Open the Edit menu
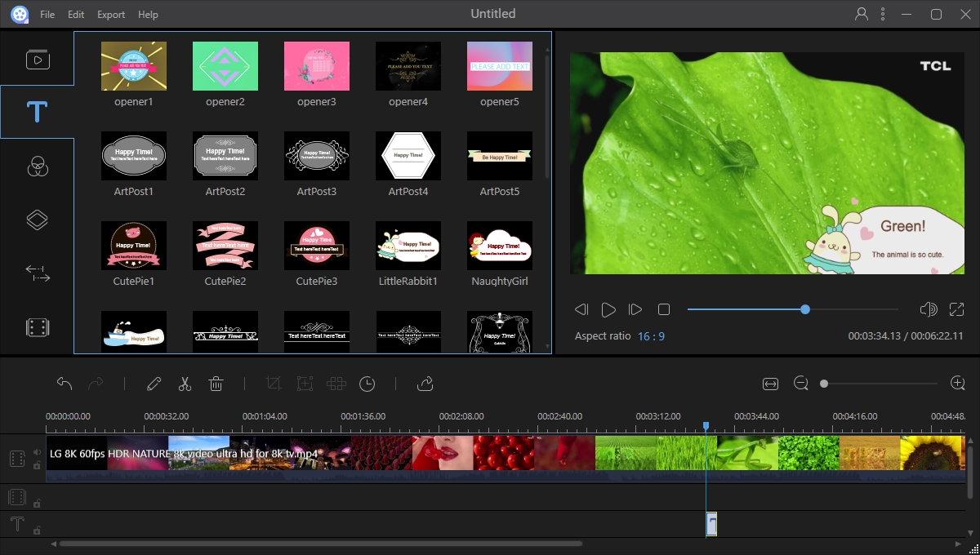Image resolution: width=980 pixels, height=555 pixels. pyautogui.click(x=76, y=15)
